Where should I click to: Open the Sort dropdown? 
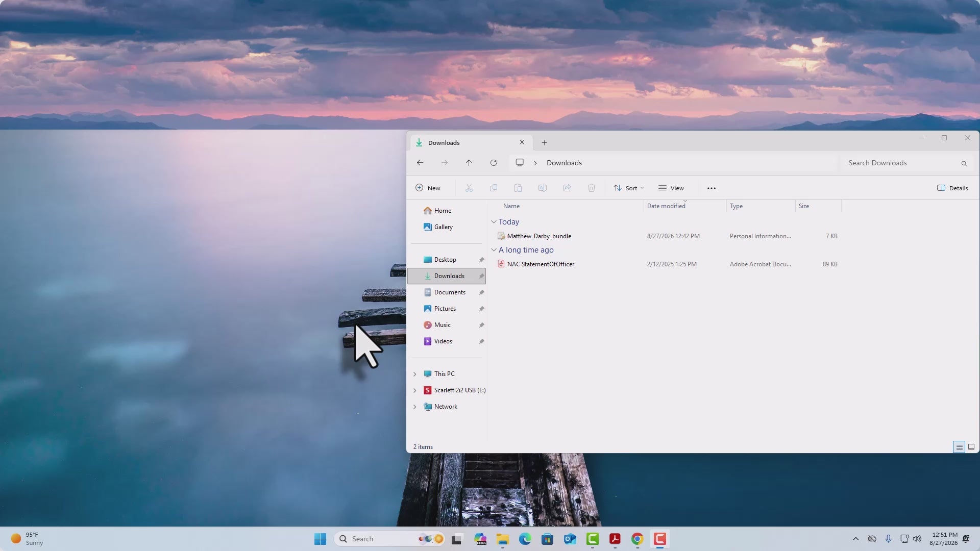pos(628,188)
